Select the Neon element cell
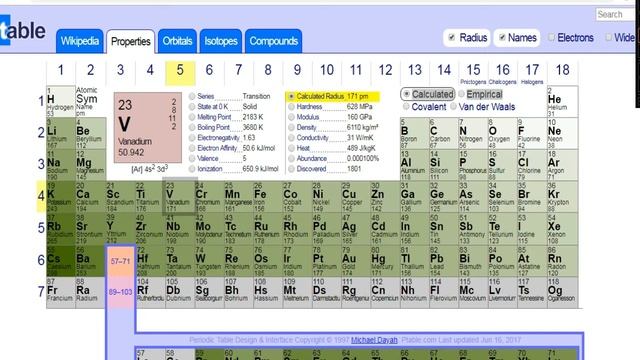Image resolution: width=640 pixels, height=360 pixels. point(563,133)
